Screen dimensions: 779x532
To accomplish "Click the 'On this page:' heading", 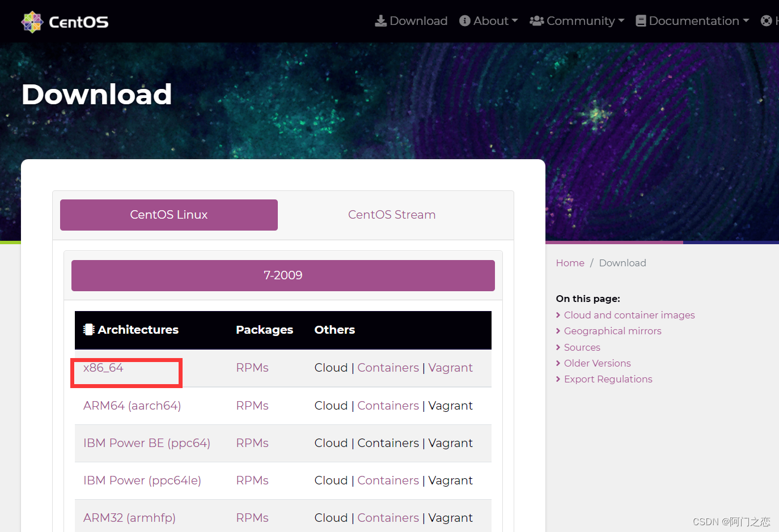I will [588, 299].
